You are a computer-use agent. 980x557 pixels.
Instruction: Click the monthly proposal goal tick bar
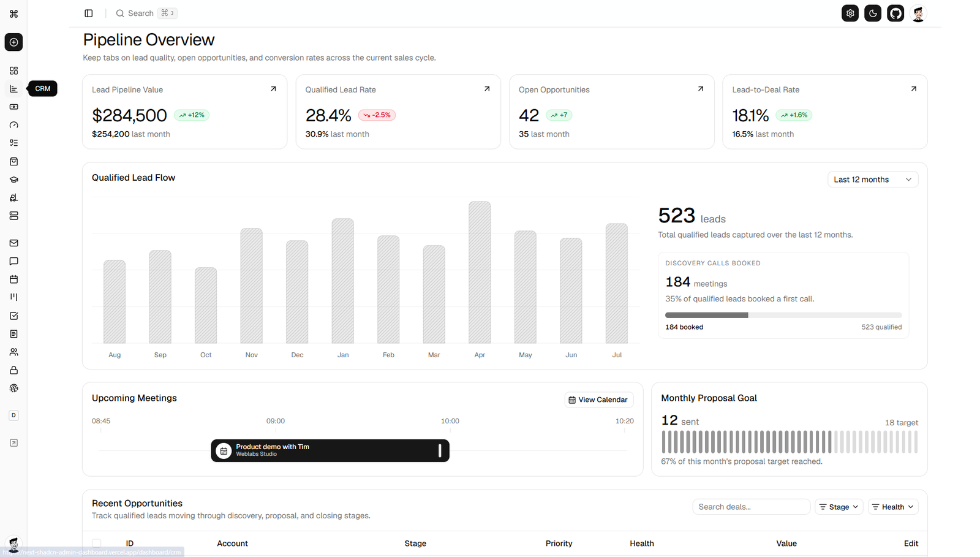[x=790, y=442]
